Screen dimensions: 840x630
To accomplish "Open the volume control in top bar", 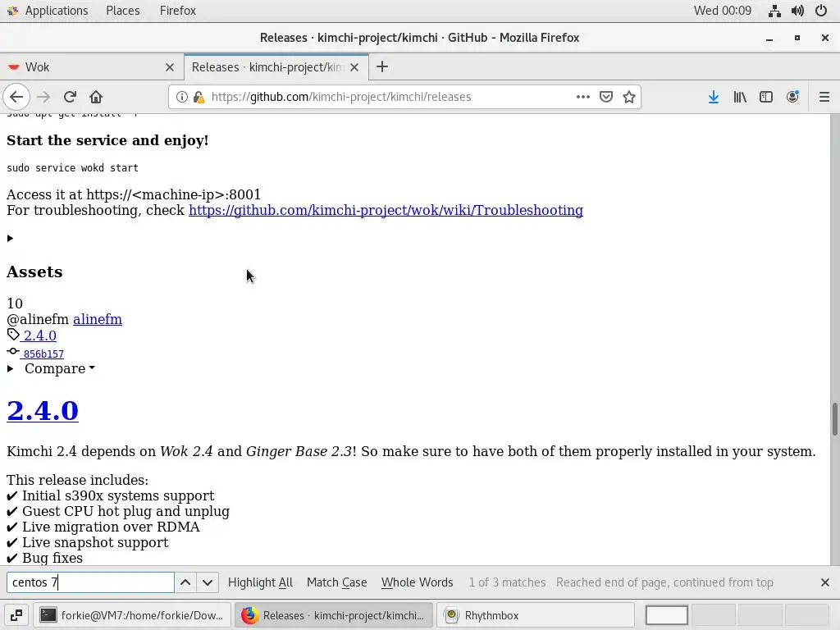I will [797, 11].
